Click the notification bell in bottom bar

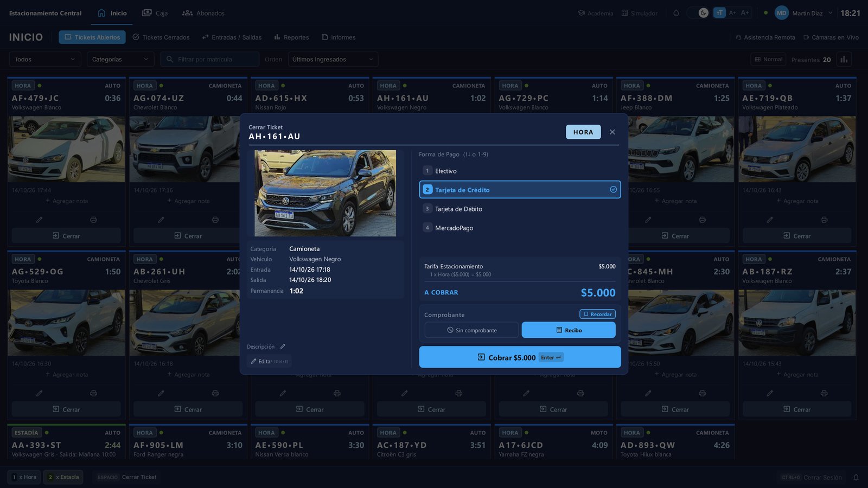[856, 477]
